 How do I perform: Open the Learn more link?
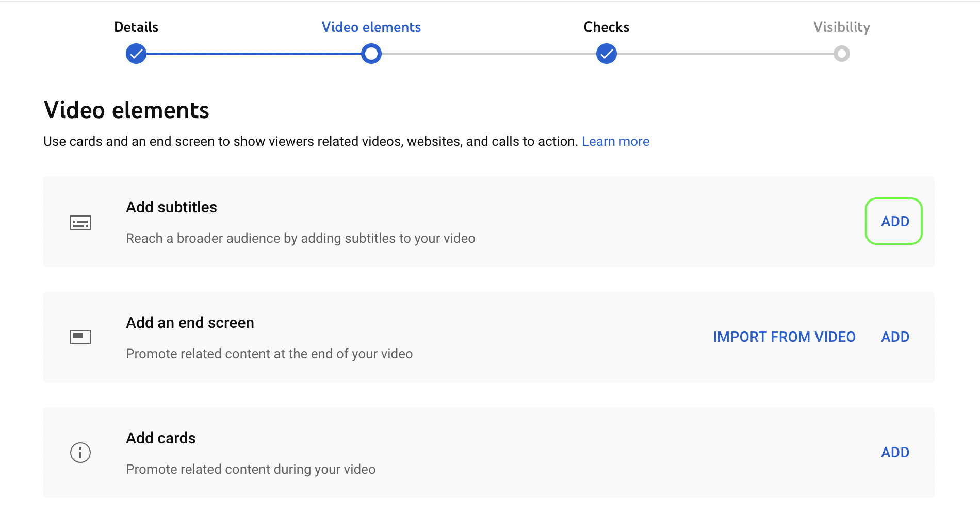pos(615,141)
